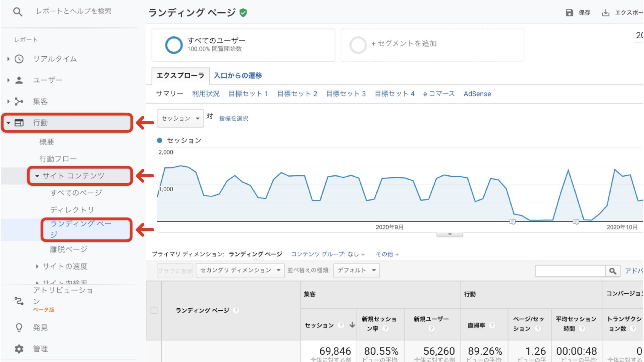
Task: Click help icon beside 平均セッション時間
Action: [582, 328]
